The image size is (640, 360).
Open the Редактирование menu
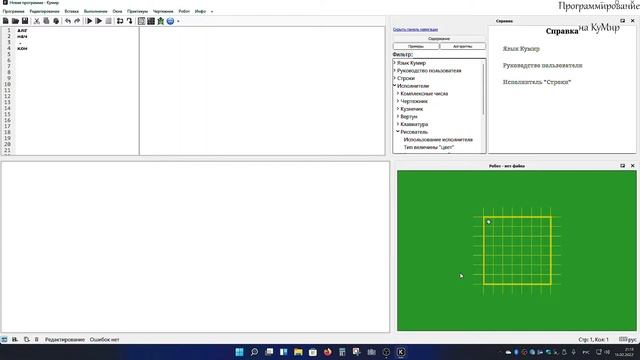[44, 11]
